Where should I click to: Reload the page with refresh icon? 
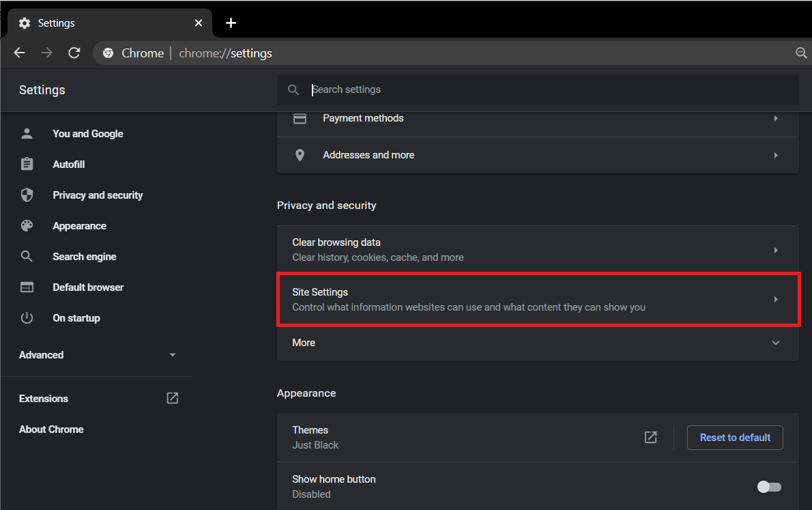74,53
